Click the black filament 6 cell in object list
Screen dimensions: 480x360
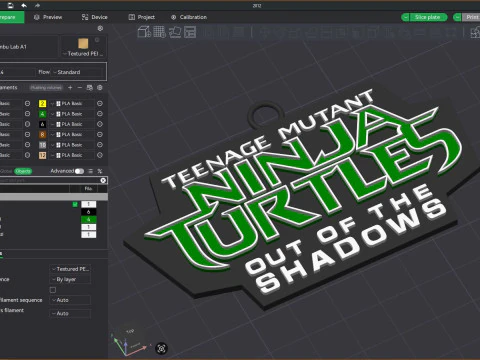point(89,212)
